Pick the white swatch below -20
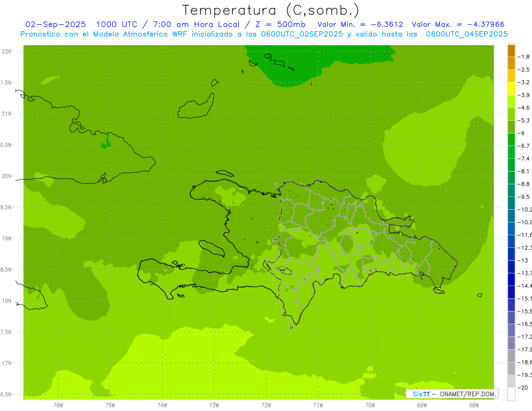The height and width of the screenshot is (411, 532). click(x=511, y=394)
